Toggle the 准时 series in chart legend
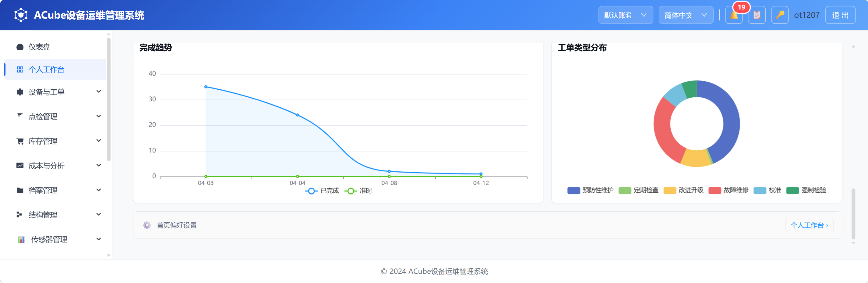The width and height of the screenshot is (868, 283). [x=358, y=191]
